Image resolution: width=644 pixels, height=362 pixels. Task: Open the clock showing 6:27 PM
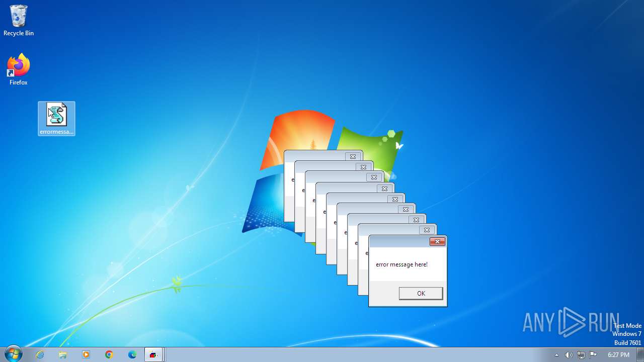[x=618, y=355]
